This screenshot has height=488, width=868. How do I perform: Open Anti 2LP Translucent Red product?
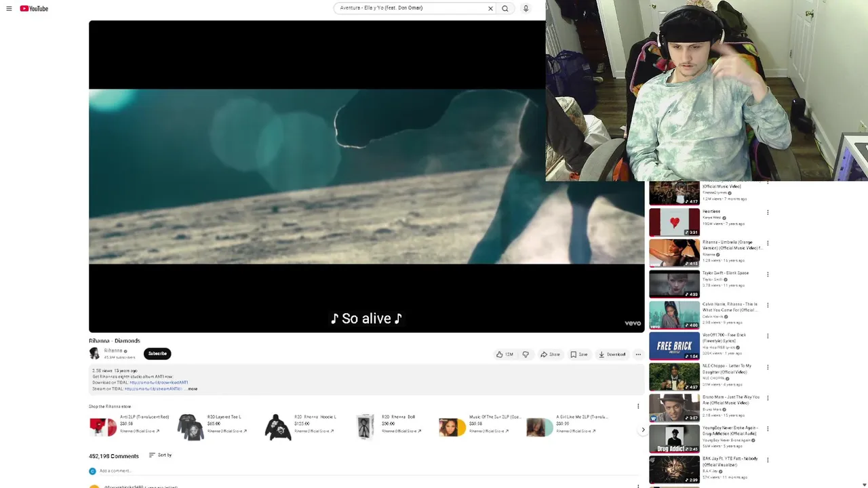click(x=131, y=426)
